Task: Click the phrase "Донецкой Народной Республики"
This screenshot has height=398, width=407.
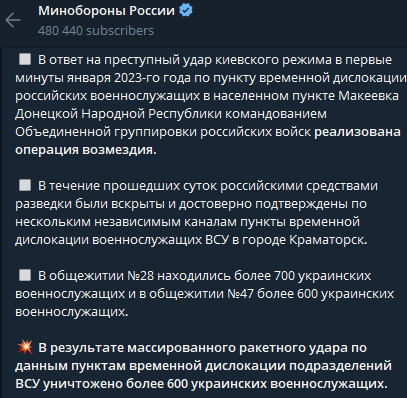Action: pyautogui.click(x=118, y=114)
